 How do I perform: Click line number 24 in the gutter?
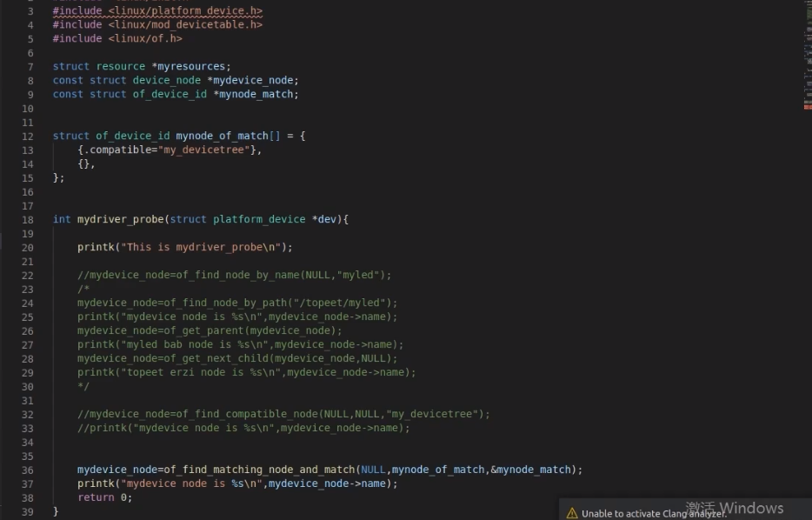coord(28,304)
